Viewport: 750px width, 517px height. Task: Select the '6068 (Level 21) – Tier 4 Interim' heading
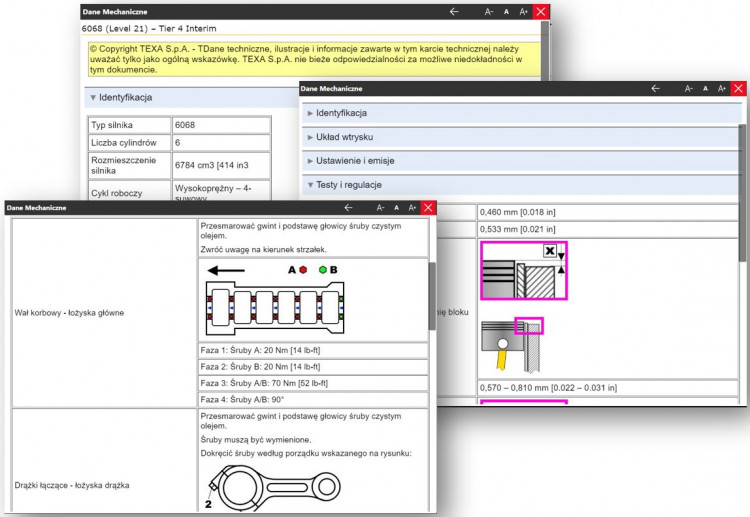pyautogui.click(x=149, y=29)
